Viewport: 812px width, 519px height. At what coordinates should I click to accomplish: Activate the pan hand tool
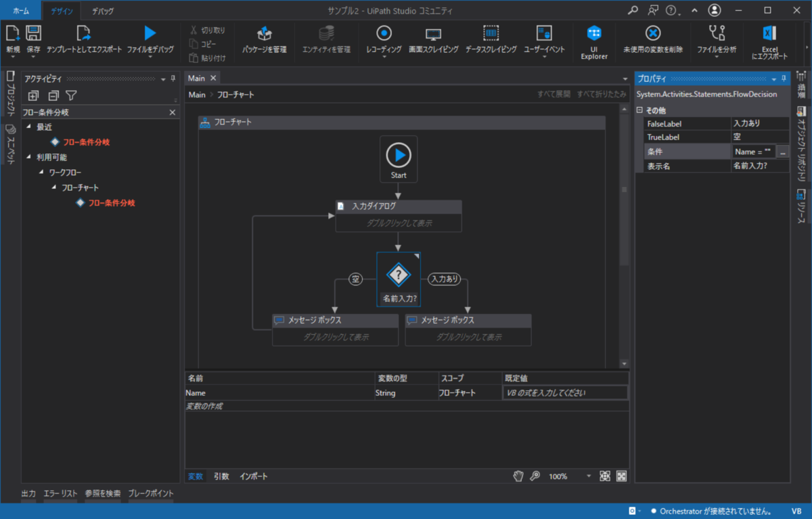518,476
